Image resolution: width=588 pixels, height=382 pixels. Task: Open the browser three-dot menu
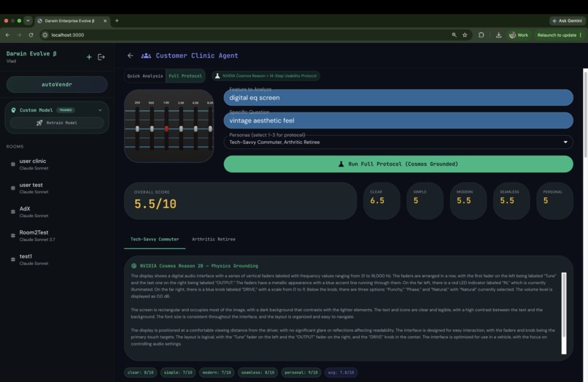[581, 35]
